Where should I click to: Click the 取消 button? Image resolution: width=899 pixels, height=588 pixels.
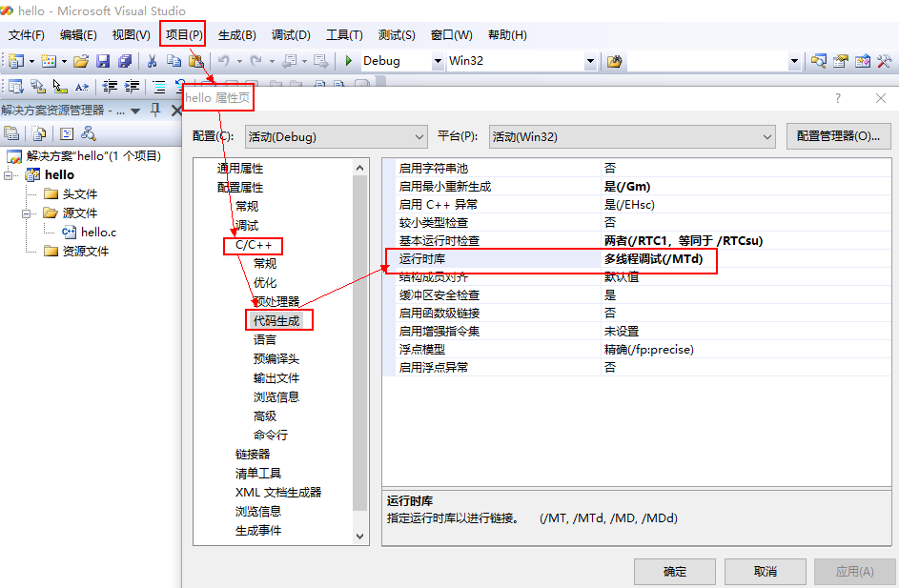(x=765, y=572)
